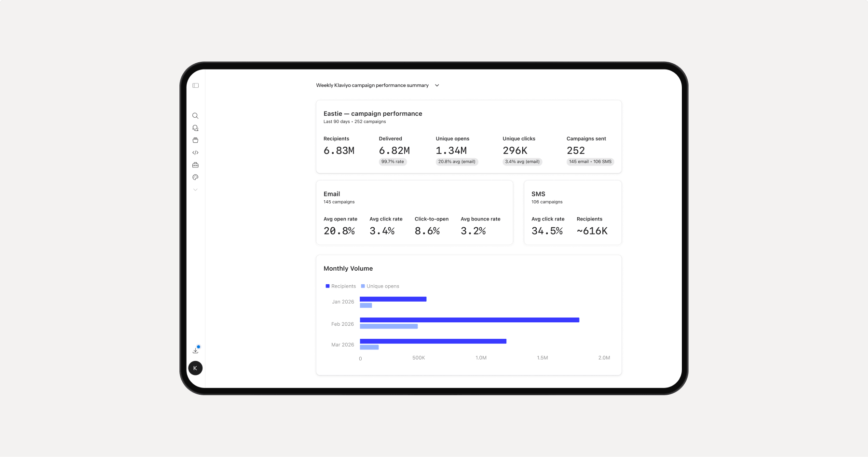Click the SMS 34.5% click rate value
This screenshot has height=457, width=868.
tap(547, 231)
